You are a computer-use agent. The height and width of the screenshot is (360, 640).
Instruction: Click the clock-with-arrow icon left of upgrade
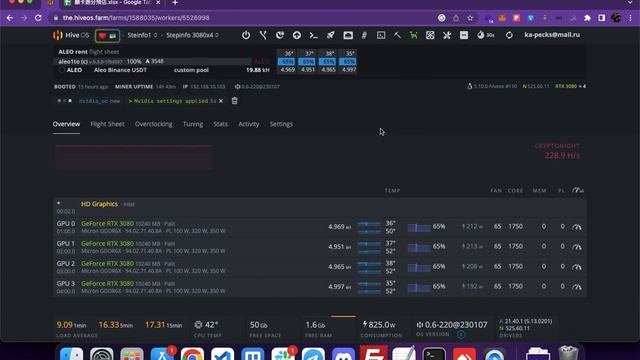(280, 35)
